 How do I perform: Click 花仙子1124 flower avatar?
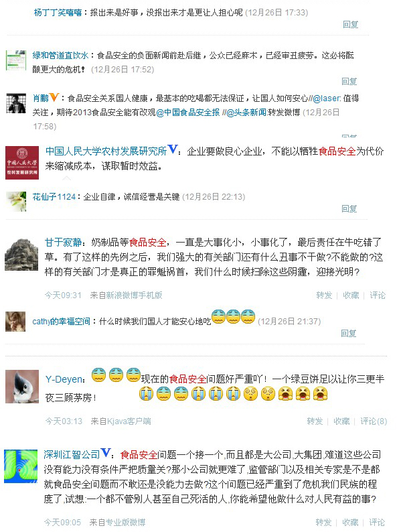[16, 202]
